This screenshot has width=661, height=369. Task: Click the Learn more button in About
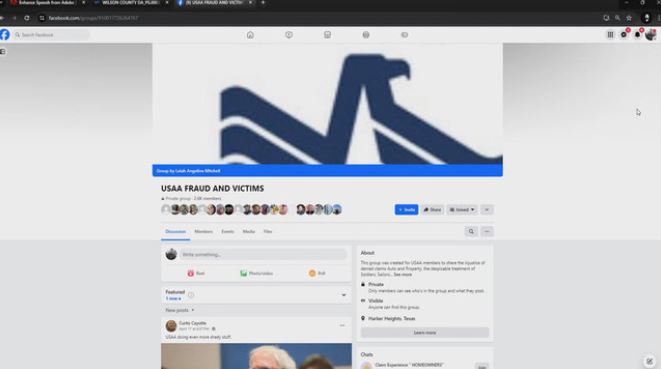425,333
